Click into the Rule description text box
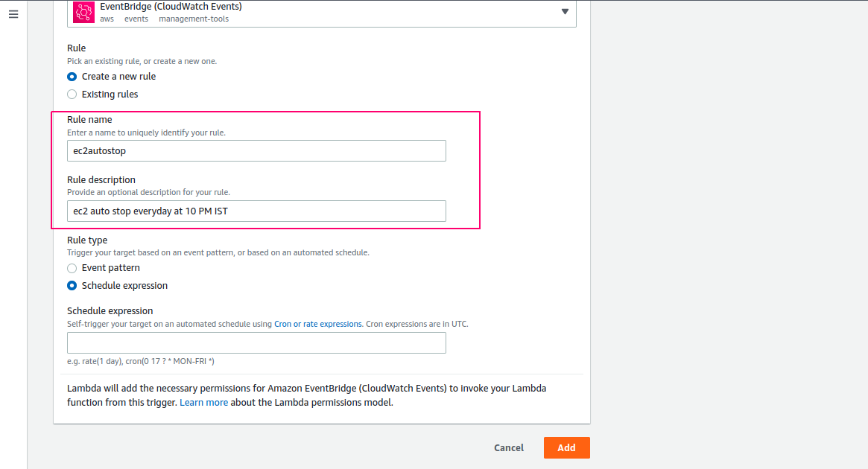Viewport: 868px width, 469px height. point(256,211)
